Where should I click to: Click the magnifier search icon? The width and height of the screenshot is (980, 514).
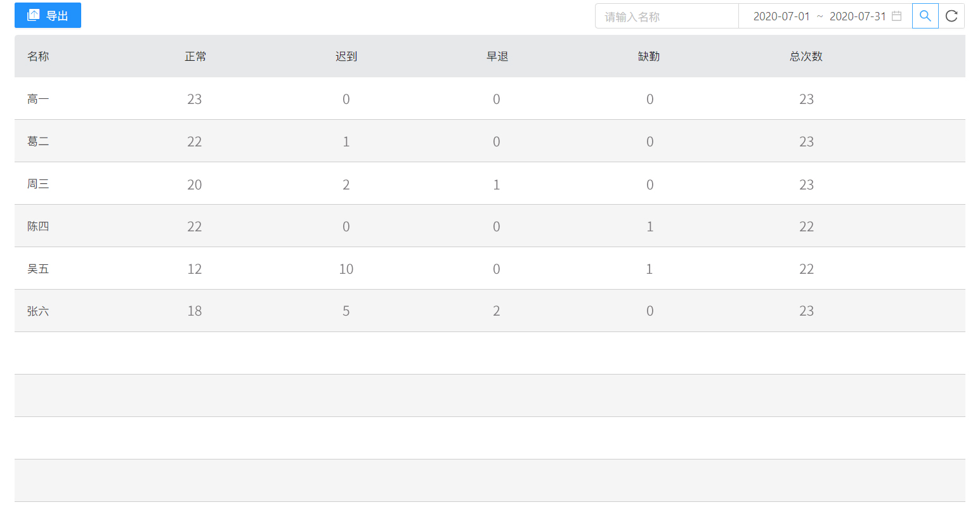[x=925, y=16]
